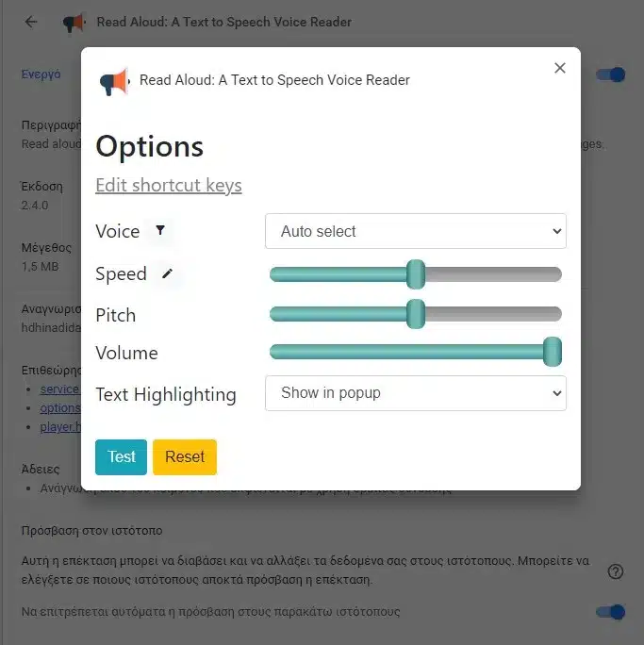This screenshot has width=644, height=645.
Task: Click the help question mark icon
Action: click(615, 571)
